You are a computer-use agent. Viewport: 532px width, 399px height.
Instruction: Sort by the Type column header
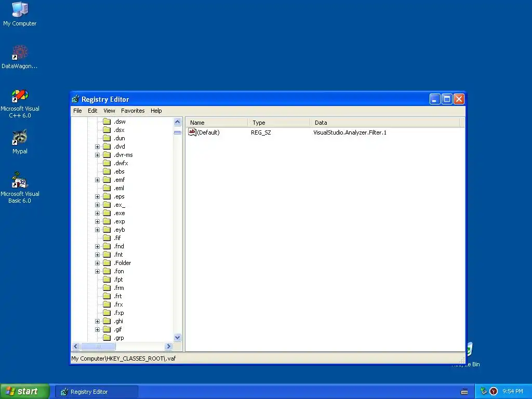coord(279,123)
